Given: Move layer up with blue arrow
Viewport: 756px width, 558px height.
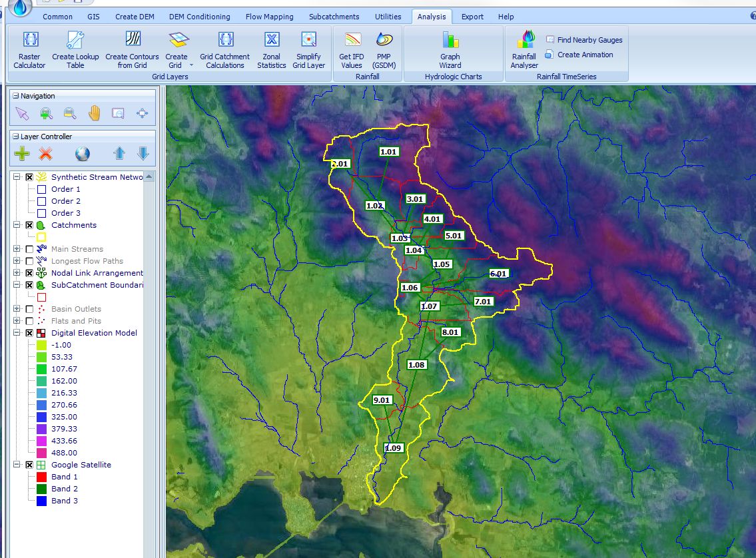Looking at the screenshot, I should pyautogui.click(x=119, y=154).
